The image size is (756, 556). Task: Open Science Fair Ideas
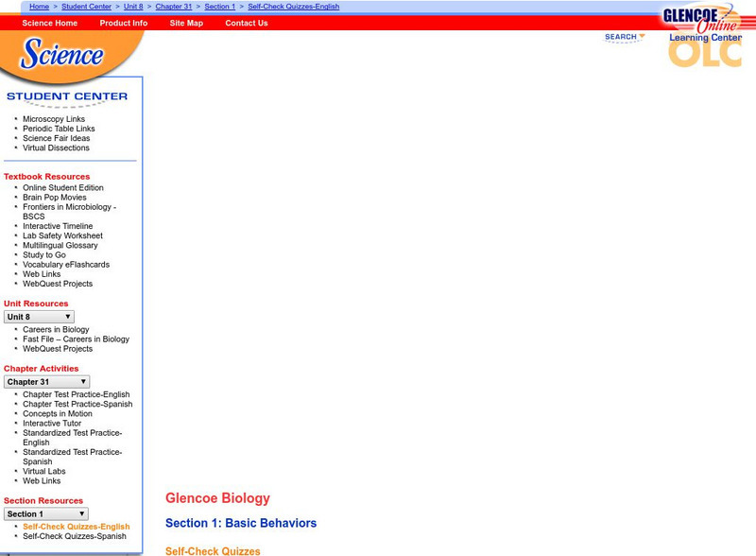coord(57,138)
